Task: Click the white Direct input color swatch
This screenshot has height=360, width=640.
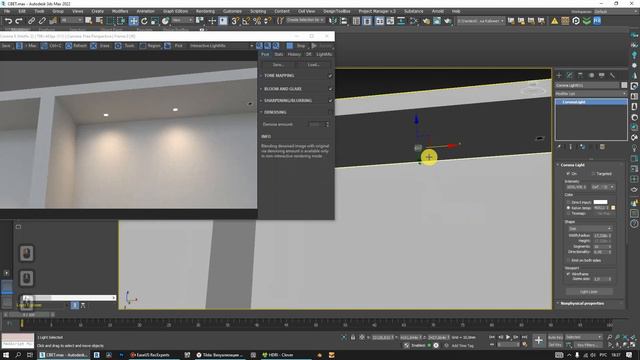Action: coord(600,202)
